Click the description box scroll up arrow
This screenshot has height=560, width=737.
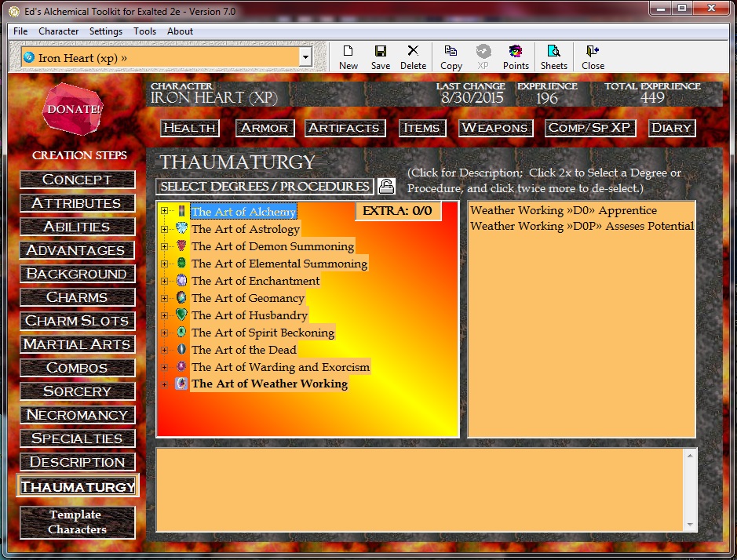click(690, 456)
